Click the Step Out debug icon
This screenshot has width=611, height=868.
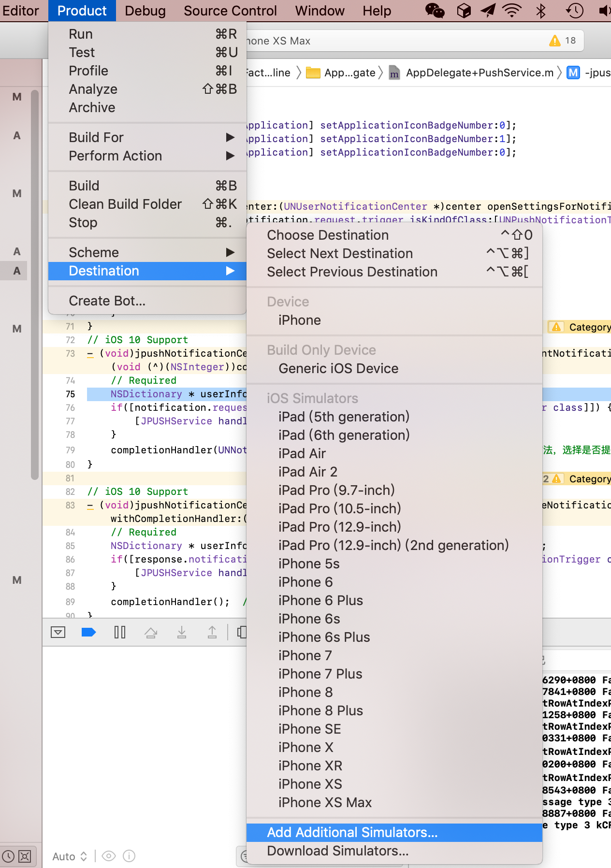[x=212, y=632]
